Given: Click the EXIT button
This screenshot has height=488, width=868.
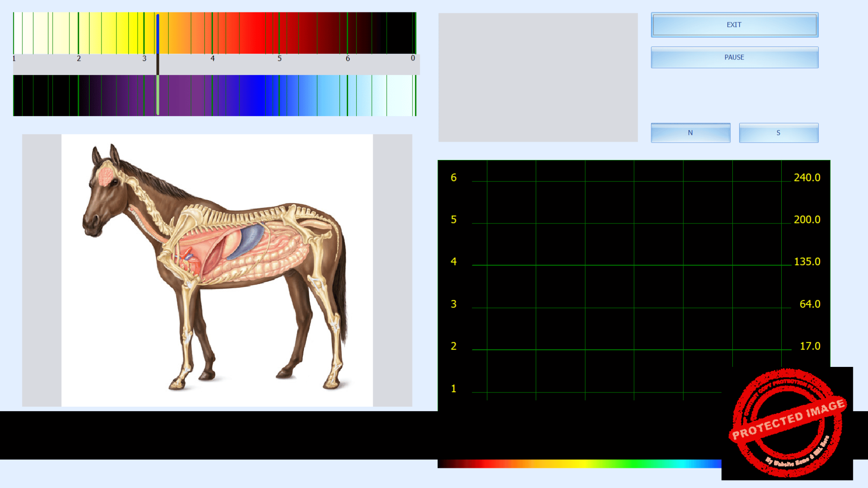Looking at the screenshot, I should pos(734,25).
